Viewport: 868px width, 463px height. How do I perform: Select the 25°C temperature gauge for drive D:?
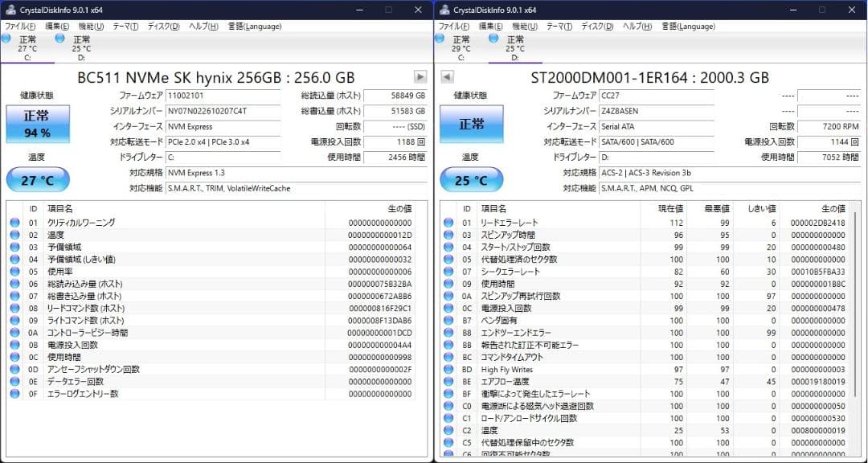471,179
